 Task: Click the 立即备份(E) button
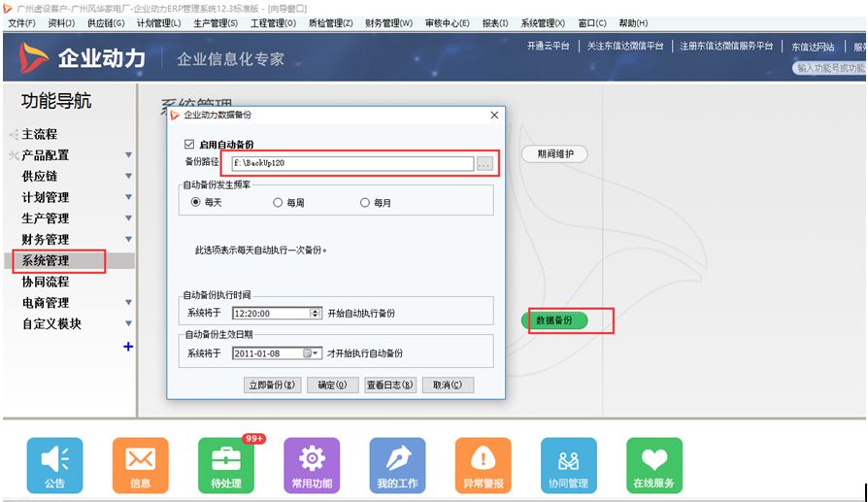pyautogui.click(x=272, y=385)
